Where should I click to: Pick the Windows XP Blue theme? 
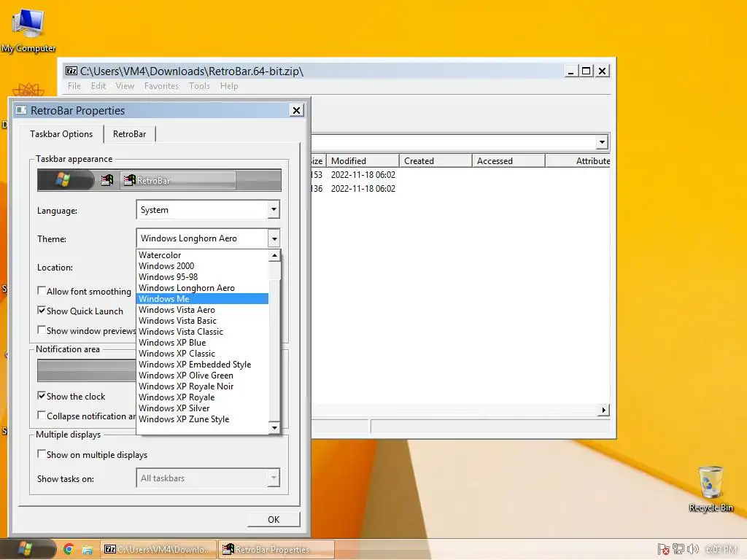point(203,343)
